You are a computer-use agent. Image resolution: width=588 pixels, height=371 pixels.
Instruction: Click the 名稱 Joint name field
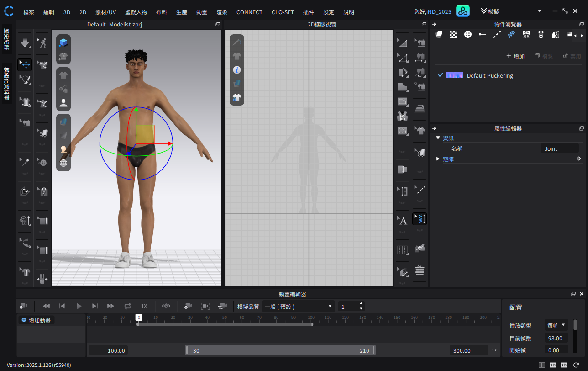(560, 148)
